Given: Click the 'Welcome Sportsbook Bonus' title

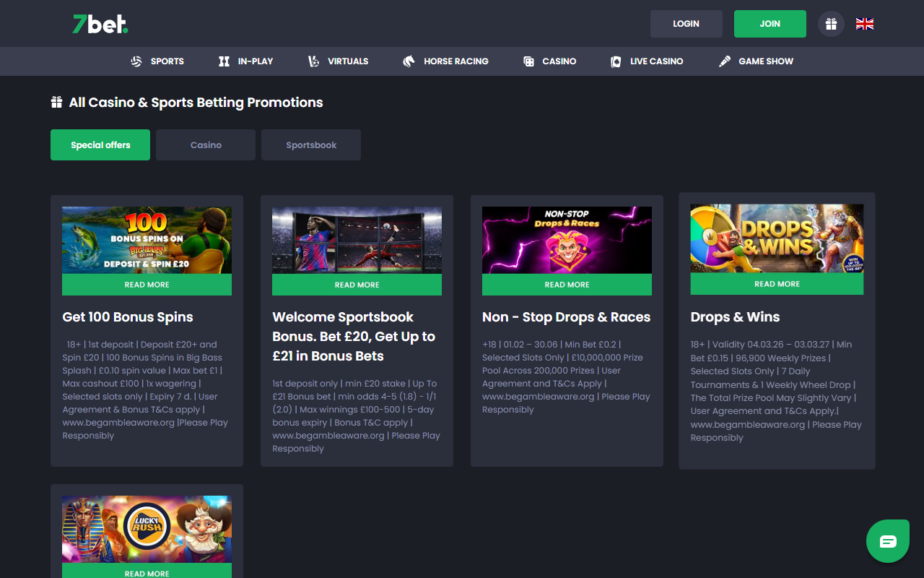Looking at the screenshot, I should point(354,337).
